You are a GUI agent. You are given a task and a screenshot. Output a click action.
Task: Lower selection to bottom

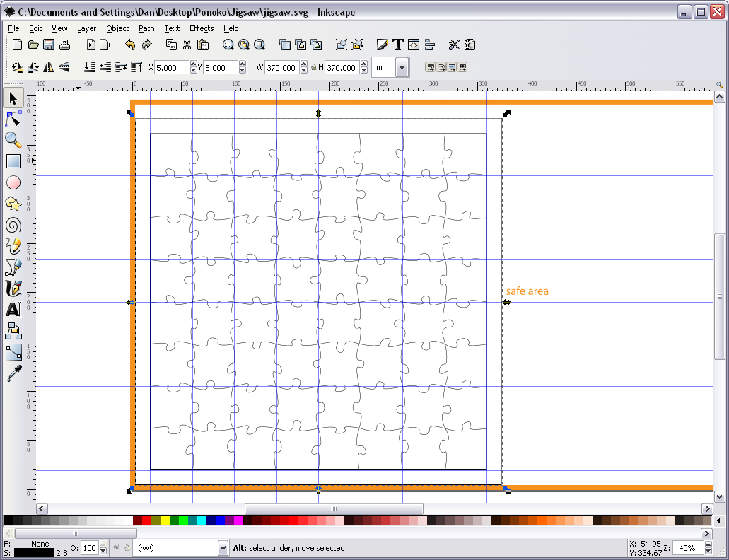[90, 67]
